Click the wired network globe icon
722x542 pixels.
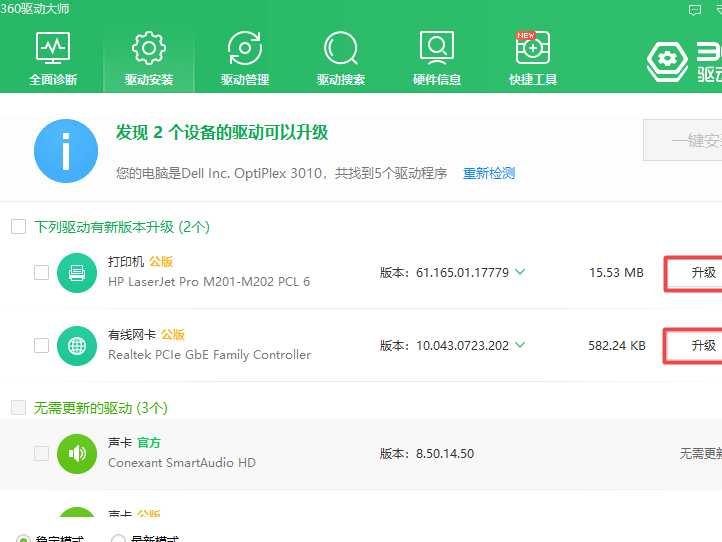pos(77,346)
